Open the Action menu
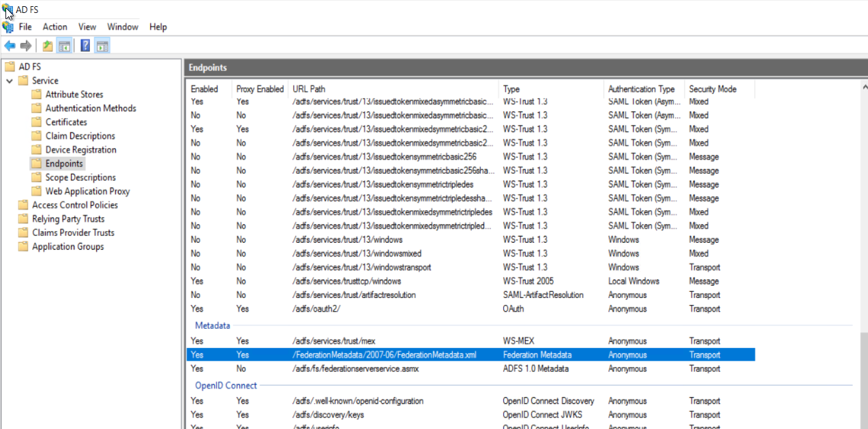The image size is (868, 429). click(x=55, y=27)
